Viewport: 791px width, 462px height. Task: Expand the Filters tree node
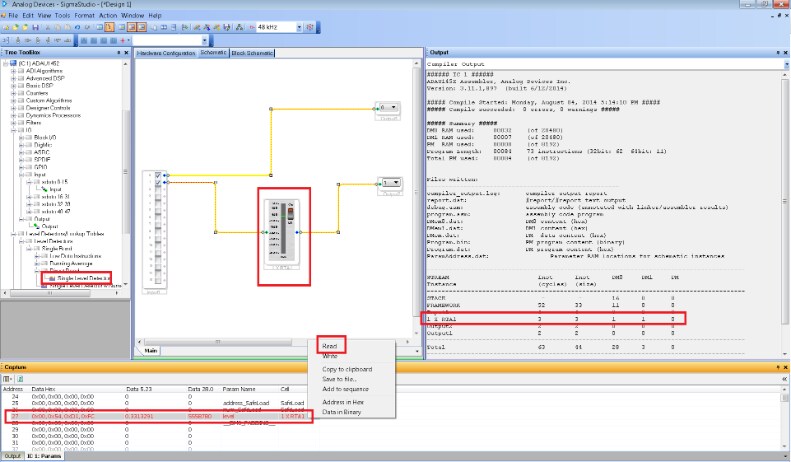(x=14, y=123)
